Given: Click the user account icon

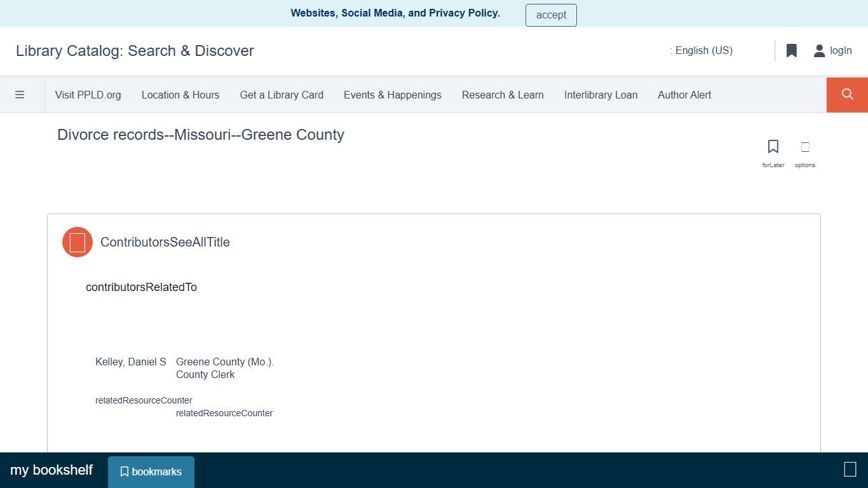Looking at the screenshot, I should point(819,50).
